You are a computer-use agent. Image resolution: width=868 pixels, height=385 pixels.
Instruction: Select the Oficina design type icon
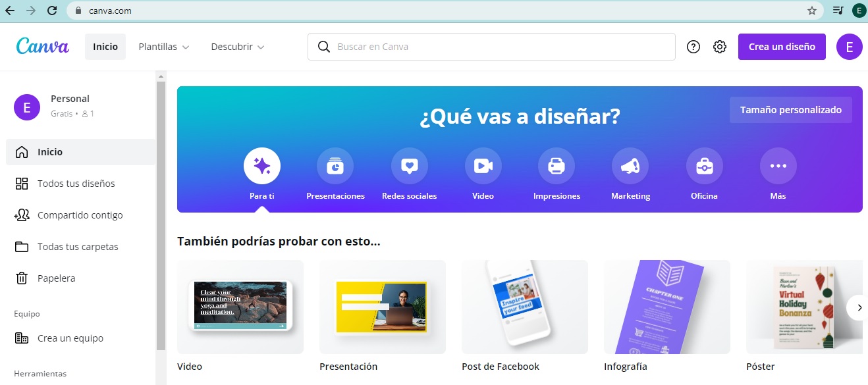tap(704, 165)
